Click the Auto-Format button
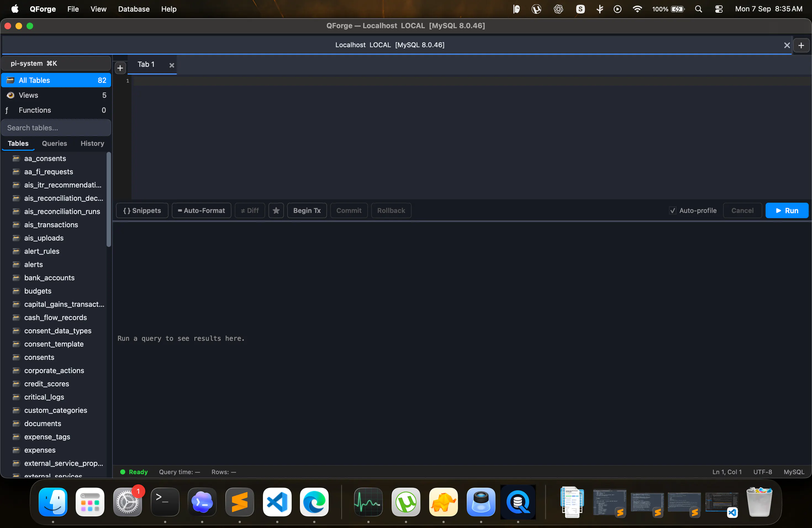The image size is (812, 528). coord(201,210)
